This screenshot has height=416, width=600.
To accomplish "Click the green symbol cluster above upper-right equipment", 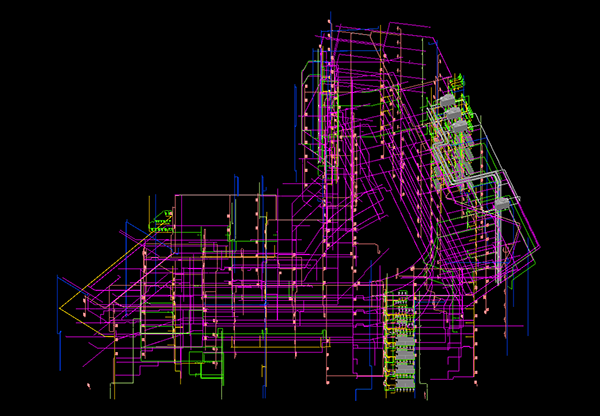I will [459, 80].
